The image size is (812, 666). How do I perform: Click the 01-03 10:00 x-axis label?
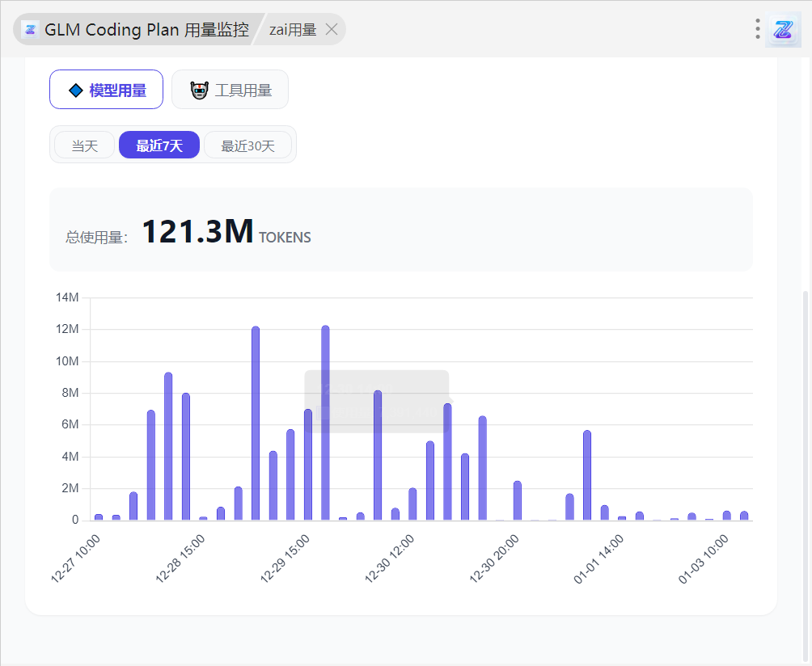(x=704, y=559)
